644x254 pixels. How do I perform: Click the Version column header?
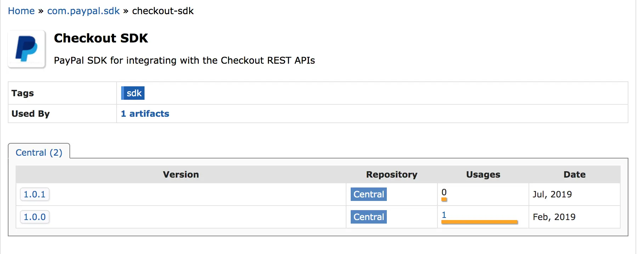click(181, 174)
